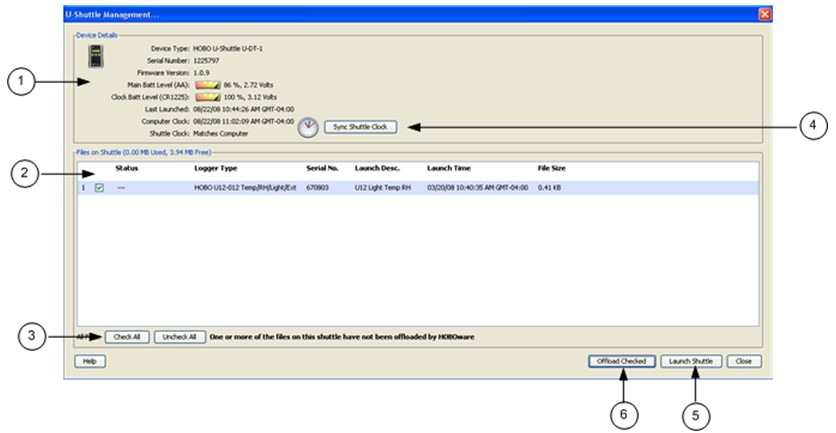This screenshot has height=433, width=836.
Task: Toggle the checkbox for file row 1
Action: tap(99, 187)
